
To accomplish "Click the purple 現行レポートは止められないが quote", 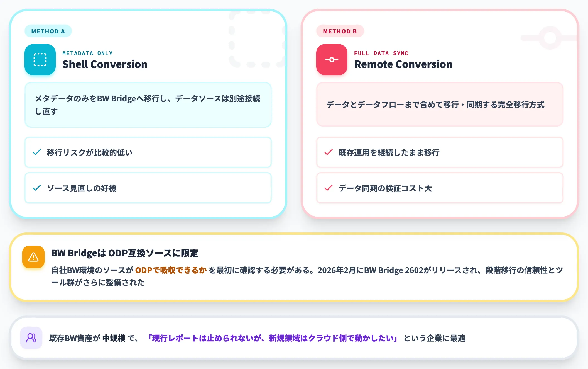I will coord(273,338).
